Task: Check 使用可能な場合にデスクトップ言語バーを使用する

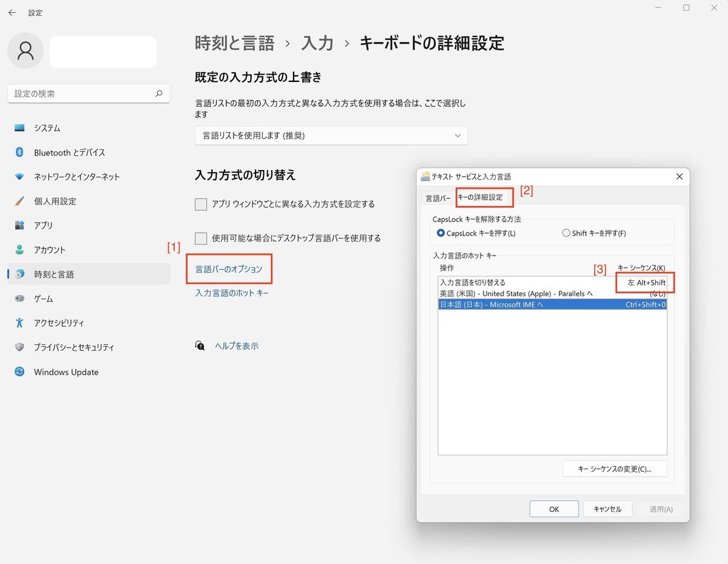Action: pyautogui.click(x=201, y=238)
